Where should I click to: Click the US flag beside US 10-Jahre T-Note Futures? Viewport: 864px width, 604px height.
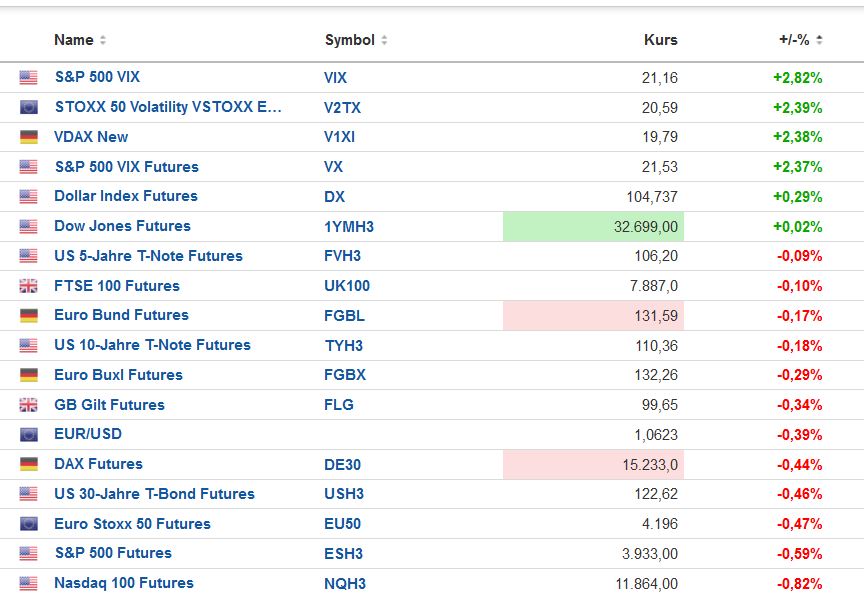coord(29,345)
